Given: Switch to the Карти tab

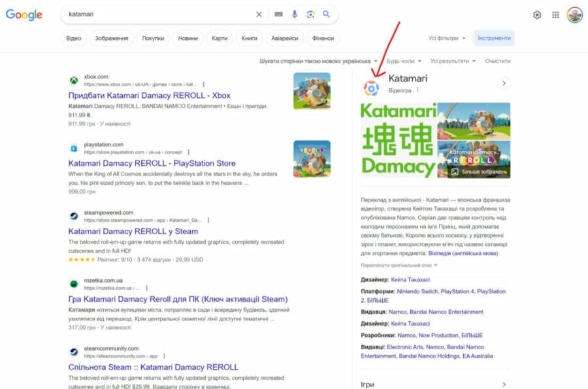Looking at the screenshot, I should click(x=220, y=39).
